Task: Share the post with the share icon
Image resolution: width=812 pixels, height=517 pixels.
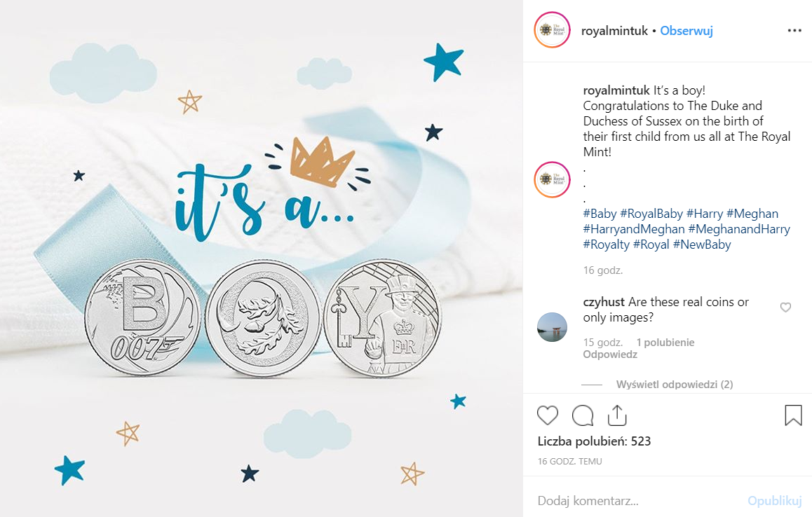Action: 617,415
